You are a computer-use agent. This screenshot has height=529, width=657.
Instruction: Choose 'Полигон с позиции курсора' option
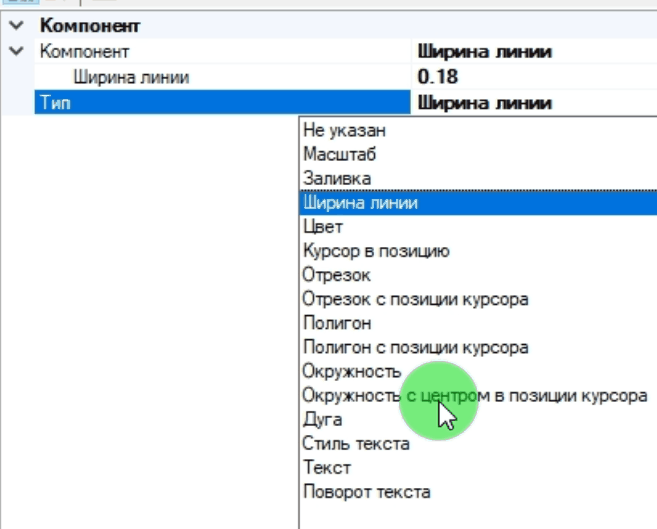415,348
